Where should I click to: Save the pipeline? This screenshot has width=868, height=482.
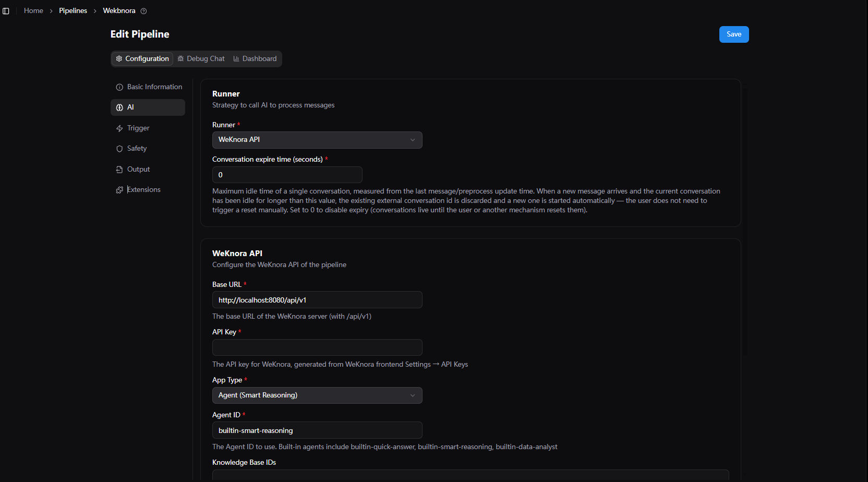coord(734,34)
